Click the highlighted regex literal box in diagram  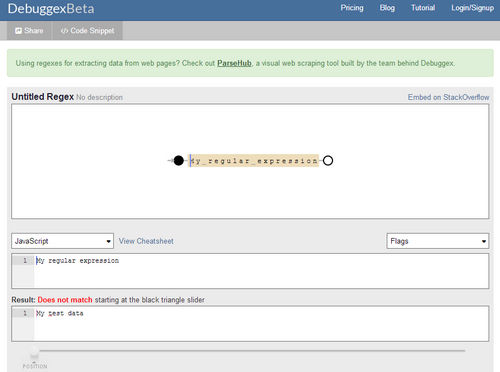(x=254, y=161)
